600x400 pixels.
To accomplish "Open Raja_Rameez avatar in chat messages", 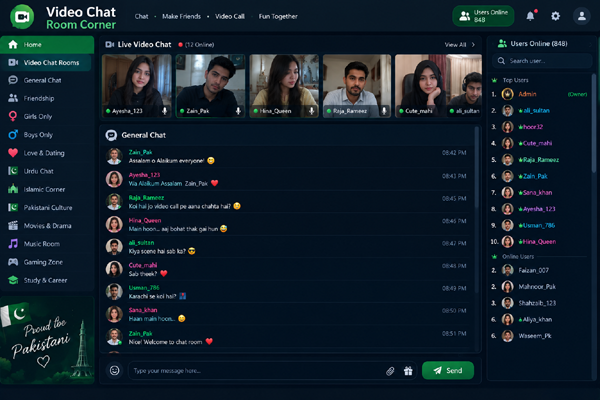I will tap(114, 202).
